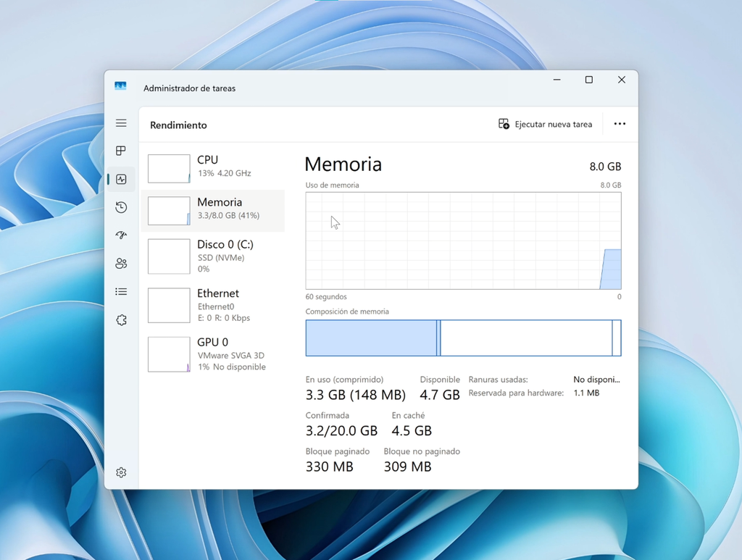Click the 'Bloque no paginado' label
742x560 pixels.
pyautogui.click(x=422, y=451)
